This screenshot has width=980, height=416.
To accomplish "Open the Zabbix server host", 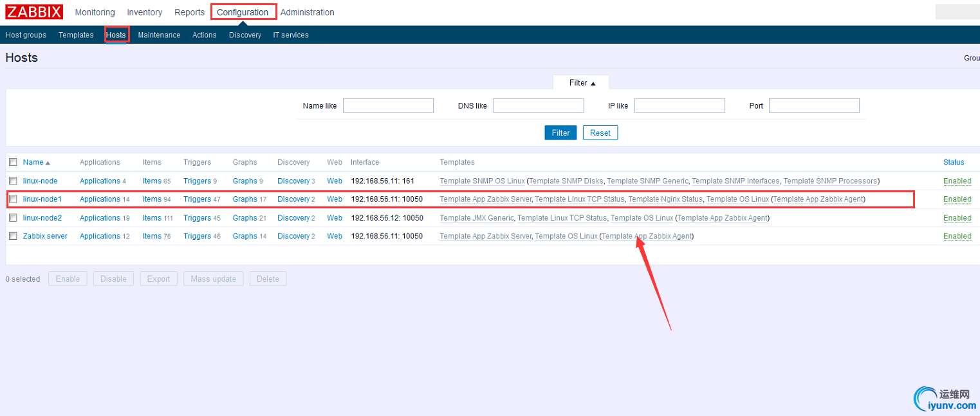I will (45, 236).
